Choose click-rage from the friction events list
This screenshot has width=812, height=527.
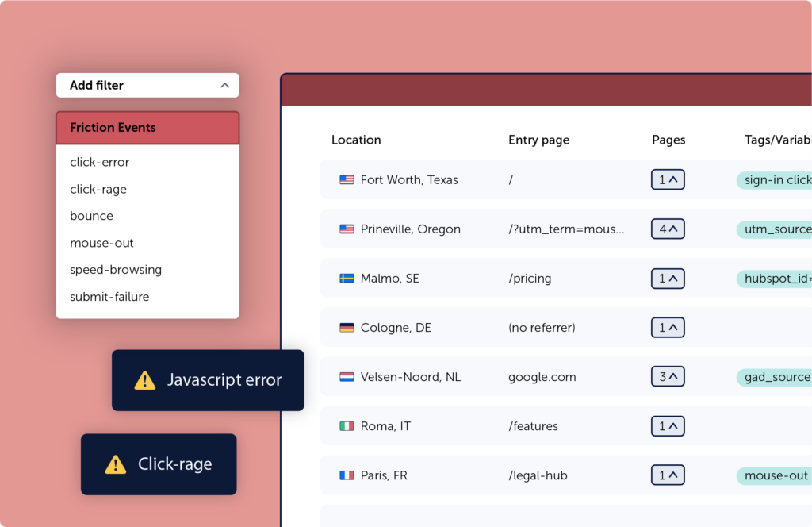click(x=98, y=189)
